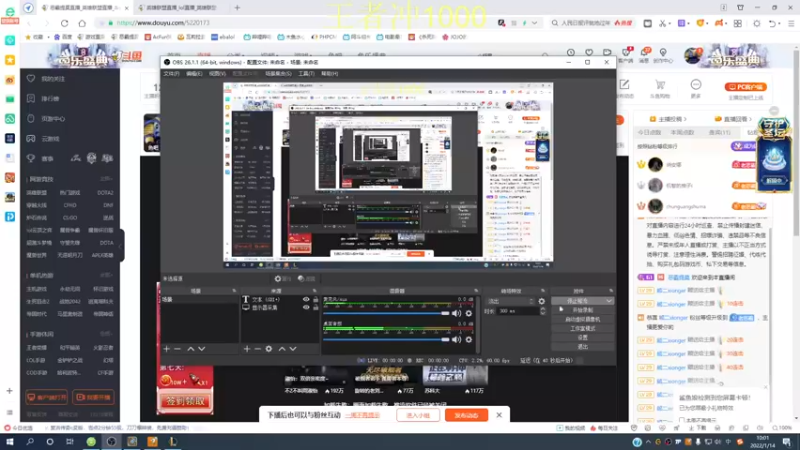
Task: Click the orange post-update button in popup
Action: [x=466, y=415]
